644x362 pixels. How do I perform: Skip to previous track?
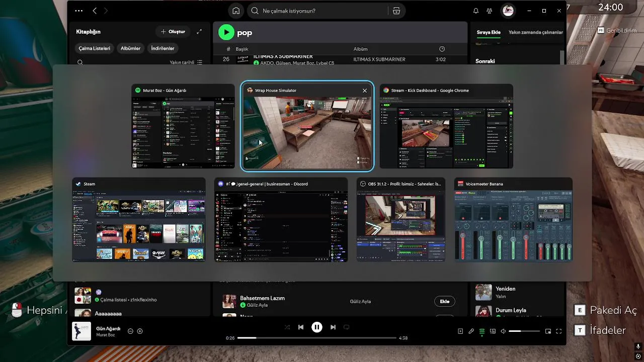click(301, 327)
